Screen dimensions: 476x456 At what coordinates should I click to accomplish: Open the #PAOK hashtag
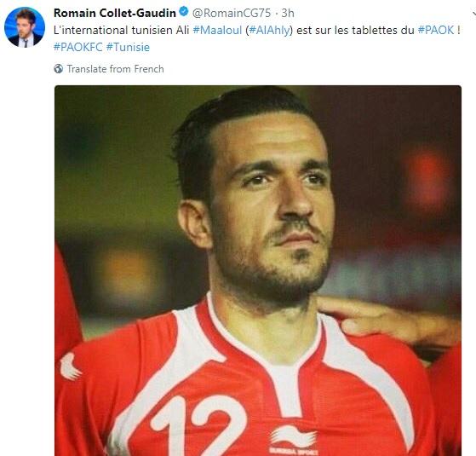(x=436, y=30)
